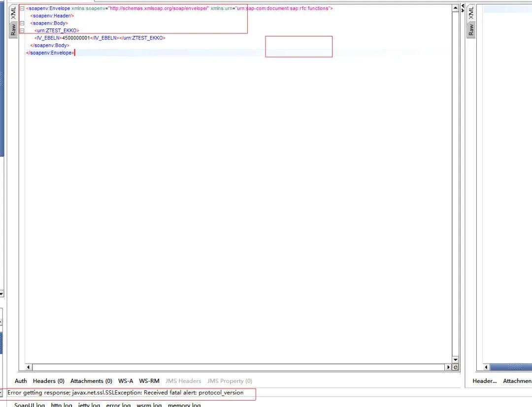Image resolution: width=532 pixels, height=407 pixels.
Task: Open the memory log tab
Action: [184, 405]
